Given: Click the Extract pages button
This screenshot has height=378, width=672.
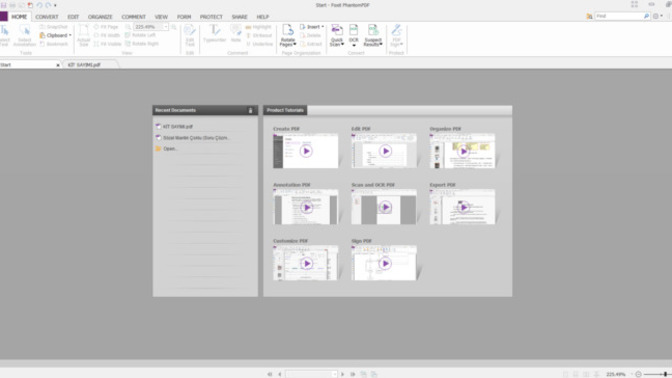Looking at the screenshot, I should (x=311, y=44).
